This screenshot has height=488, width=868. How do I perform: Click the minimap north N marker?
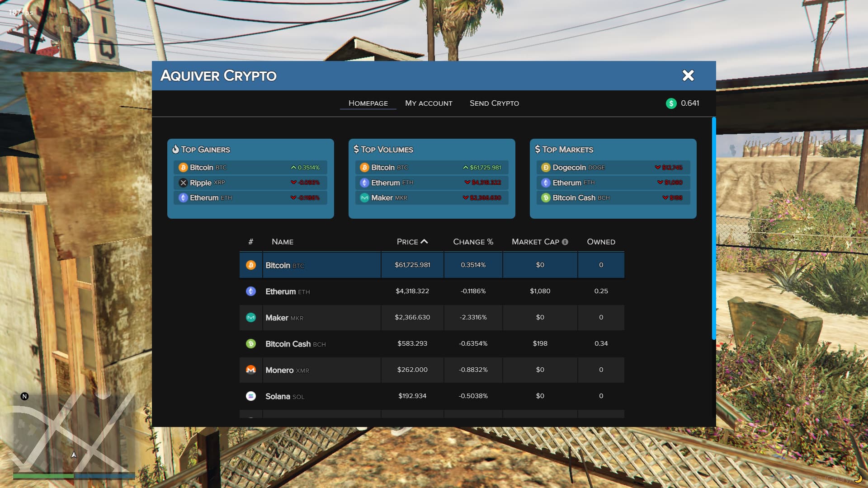[x=24, y=396]
